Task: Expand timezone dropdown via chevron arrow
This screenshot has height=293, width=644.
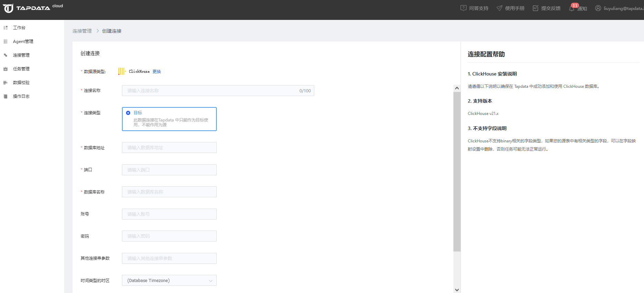Action: click(x=211, y=281)
